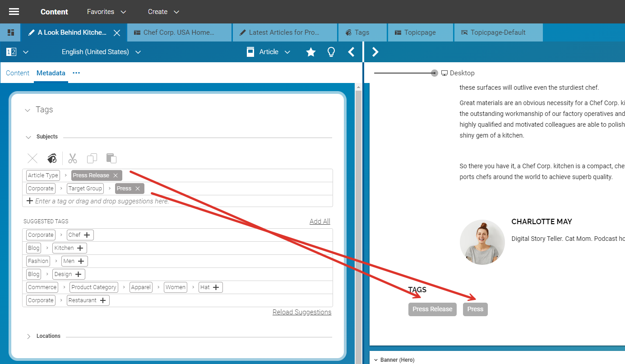Click the Add All link
Screen dimensions: 625x364
pyautogui.click(x=319, y=221)
